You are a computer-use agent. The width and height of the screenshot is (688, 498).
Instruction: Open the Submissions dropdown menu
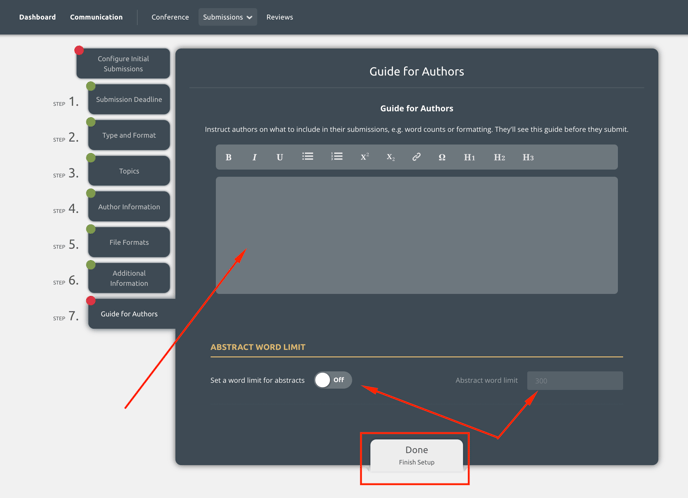(228, 17)
